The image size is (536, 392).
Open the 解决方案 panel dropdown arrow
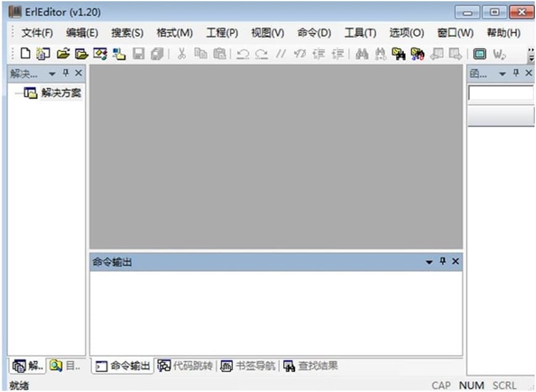(52, 73)
